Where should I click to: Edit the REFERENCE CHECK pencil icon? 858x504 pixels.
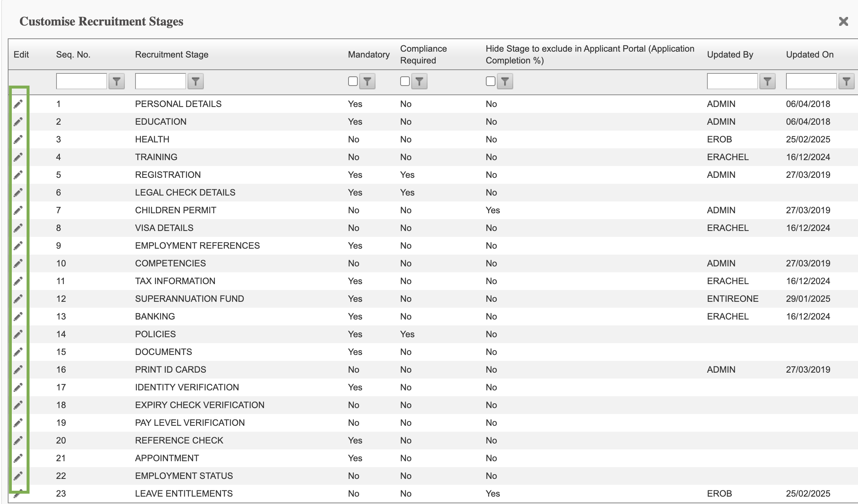tap(18, 441)
